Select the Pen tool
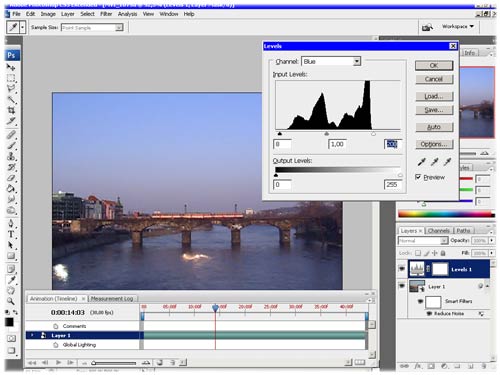This screenshot has width=500, height=375. 11,223
